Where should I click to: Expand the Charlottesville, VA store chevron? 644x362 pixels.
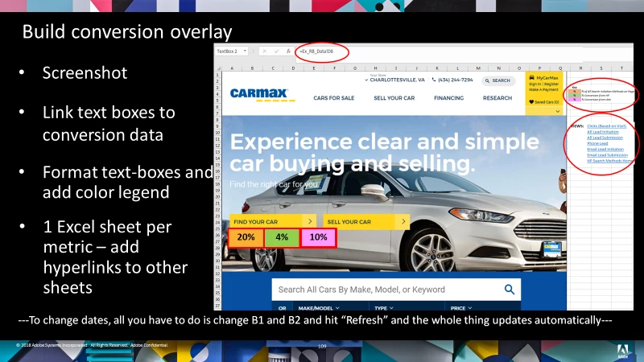click(366, 80)
